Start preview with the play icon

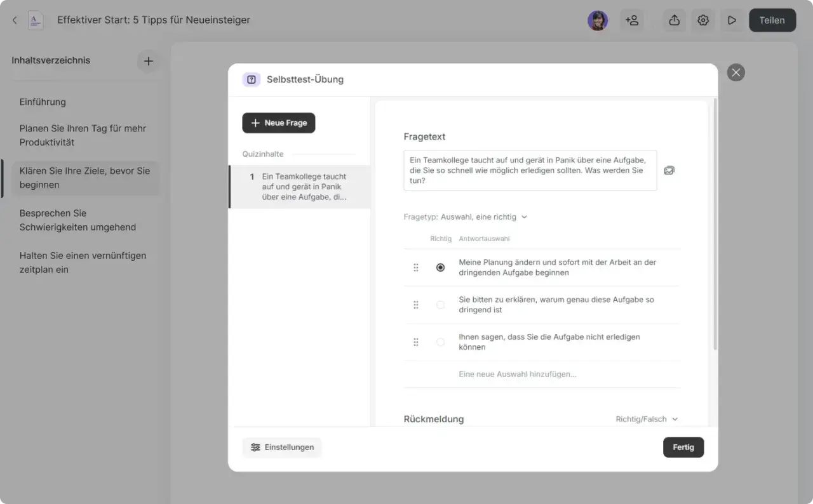[732, 20]
